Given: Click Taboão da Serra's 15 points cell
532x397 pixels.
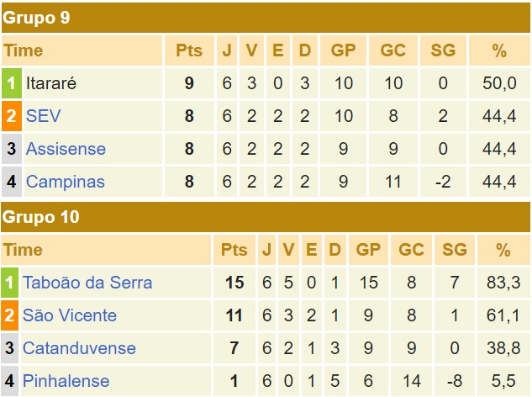Looking at the screenshot, I should coord(234,283).
